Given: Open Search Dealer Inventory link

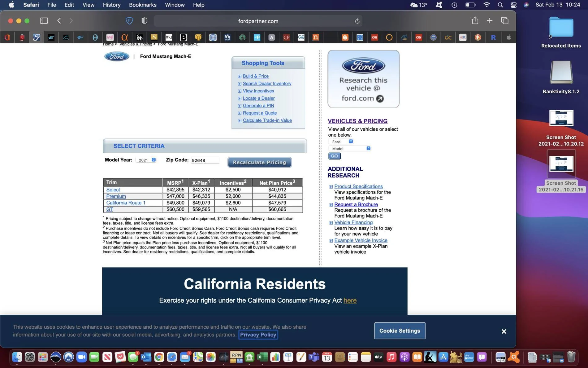Looking at the screenshot, I should click(267, 84).
